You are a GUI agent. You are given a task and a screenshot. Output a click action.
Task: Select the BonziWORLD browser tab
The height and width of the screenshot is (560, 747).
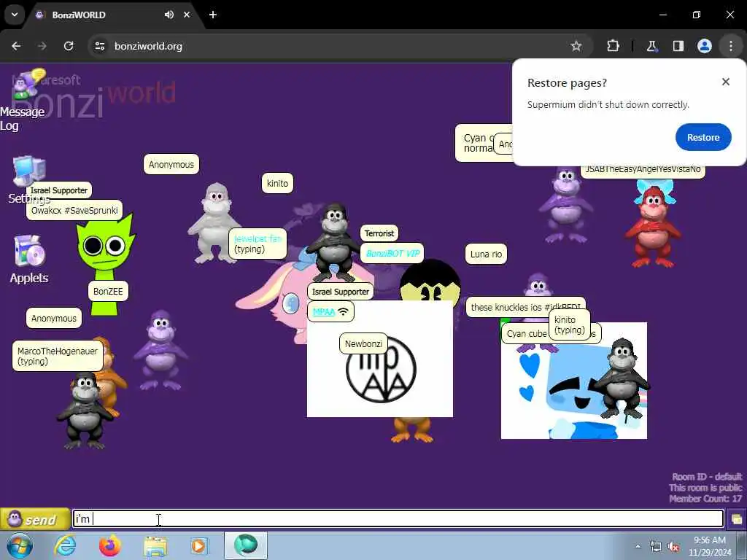115,15
